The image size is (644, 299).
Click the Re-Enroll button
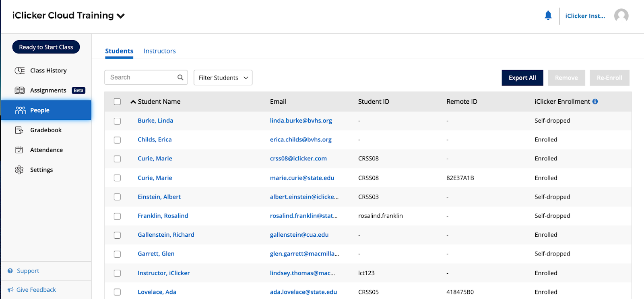tap(609, 78)
